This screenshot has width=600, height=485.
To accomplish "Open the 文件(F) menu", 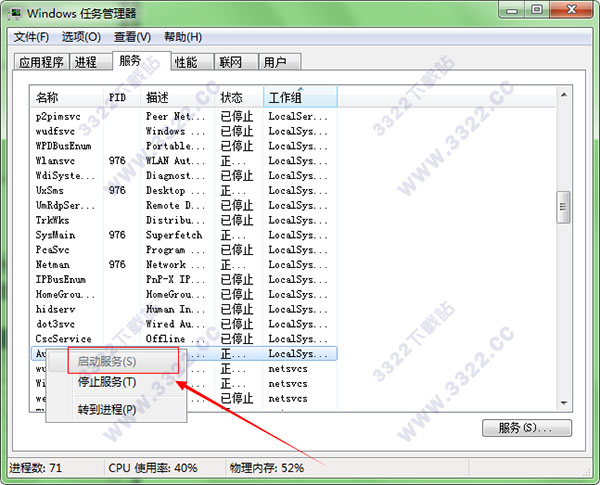I will tap(31, 37).
